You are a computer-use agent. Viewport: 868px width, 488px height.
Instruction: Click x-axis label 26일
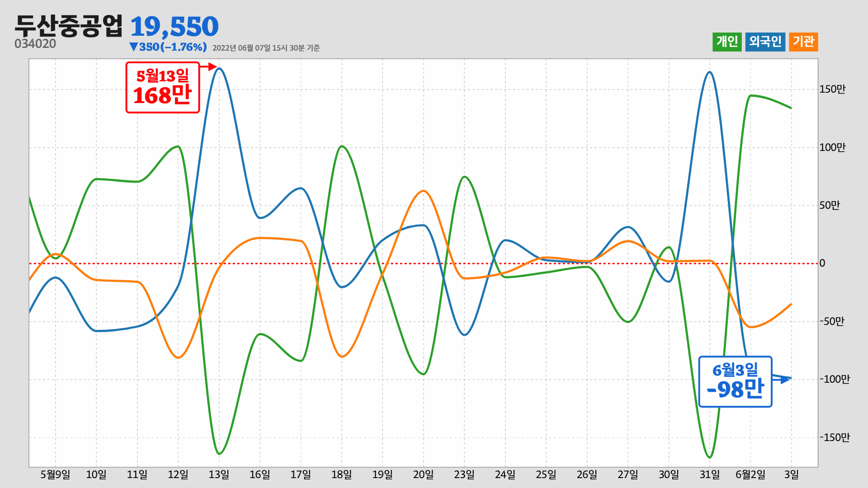[x=587, y=474]
